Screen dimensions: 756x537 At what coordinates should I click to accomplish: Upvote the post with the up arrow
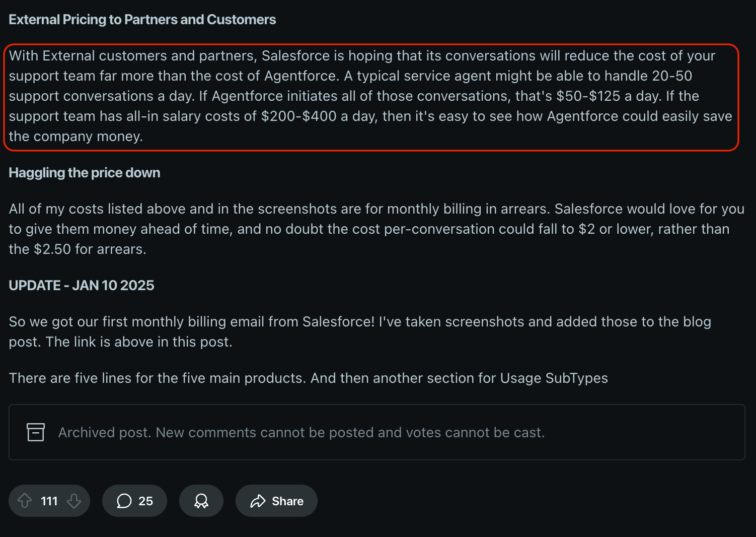click(x=25, y=501)
